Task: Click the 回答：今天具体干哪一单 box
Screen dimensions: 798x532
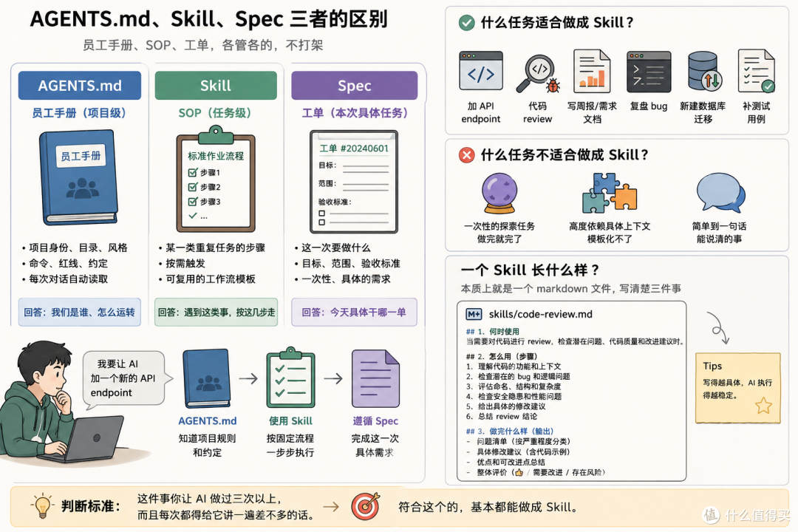Action: tap(354, 312)
